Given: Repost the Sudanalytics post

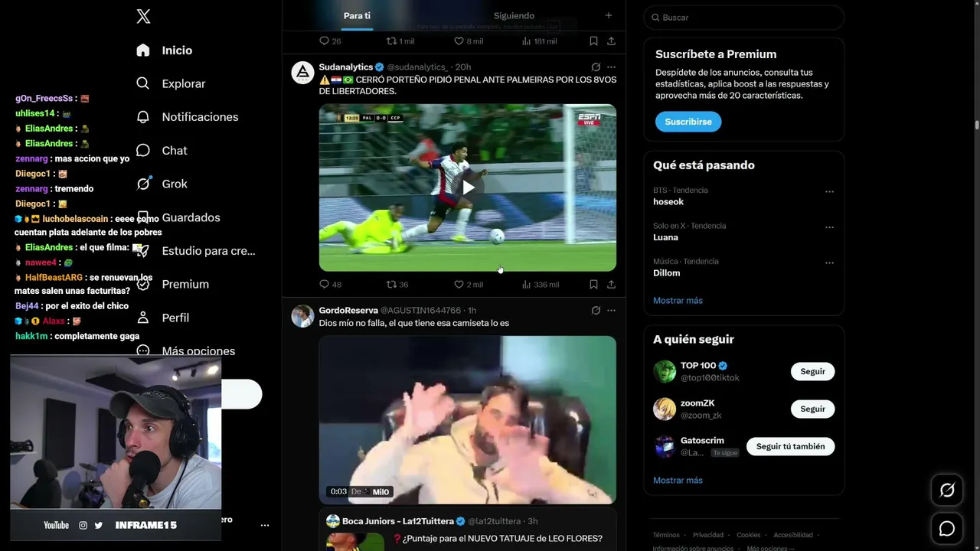Looking at the screenshot, I should 397,285.
